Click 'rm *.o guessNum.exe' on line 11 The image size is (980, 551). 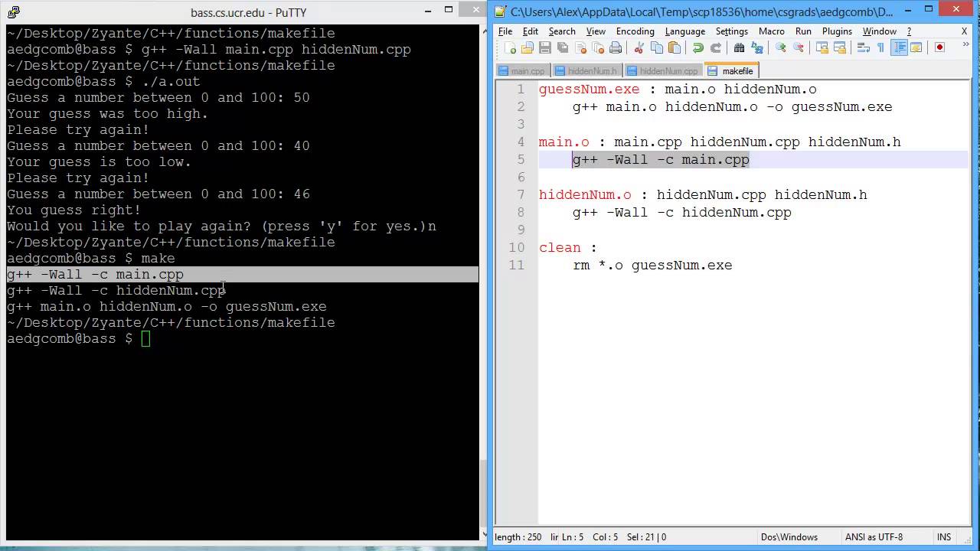click(x=652, y=266)
